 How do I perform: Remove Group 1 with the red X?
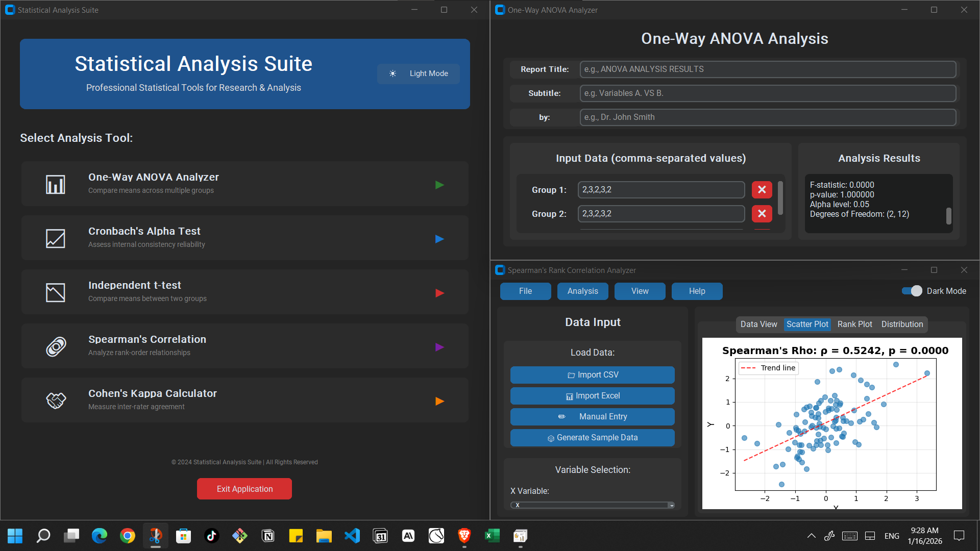click(762, 190)
